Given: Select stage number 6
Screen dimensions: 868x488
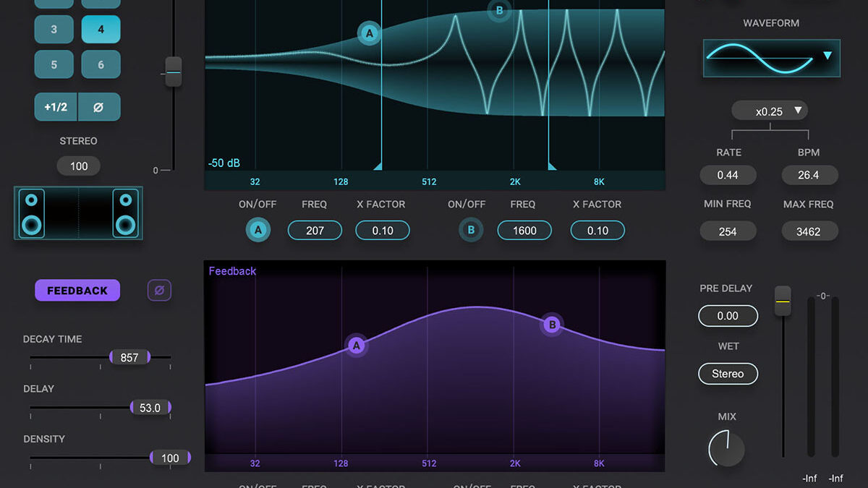Looking at the screenshot, I should click(101, 64).
